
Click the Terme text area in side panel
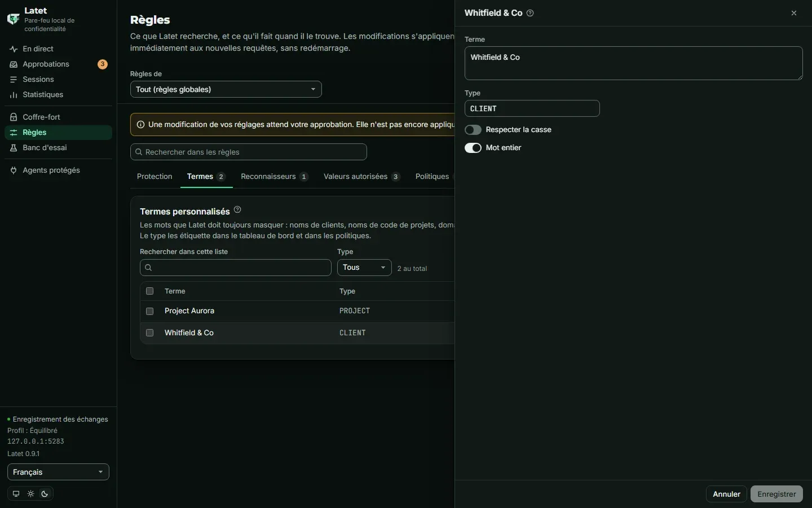(x=633, y=63)
